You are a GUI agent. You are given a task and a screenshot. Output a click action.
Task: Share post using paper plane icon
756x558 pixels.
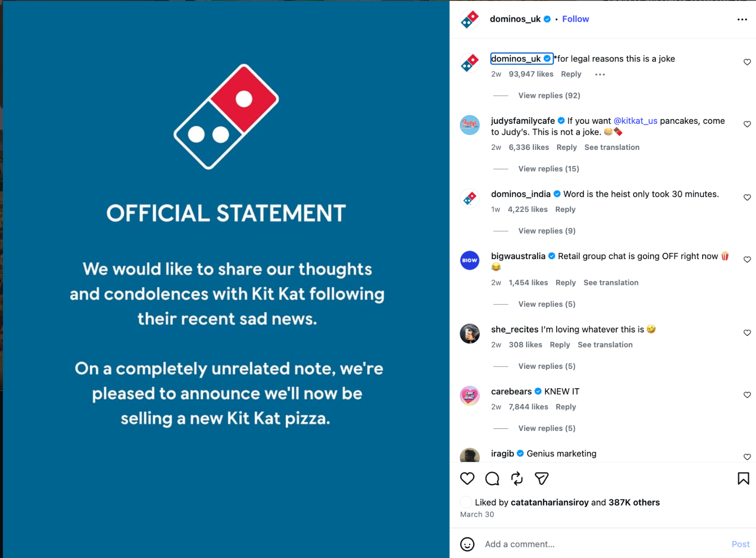click(541, 479)
